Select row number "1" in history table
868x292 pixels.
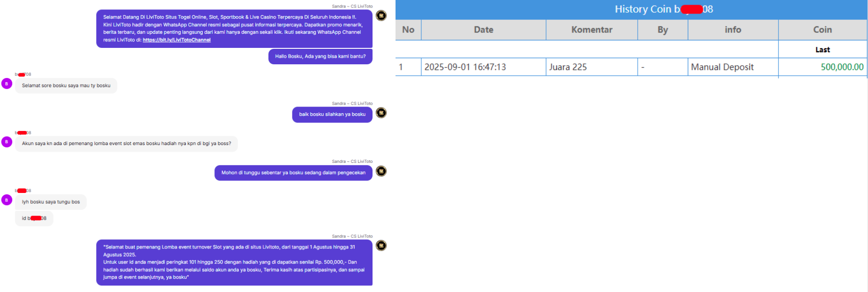[408, 67]
